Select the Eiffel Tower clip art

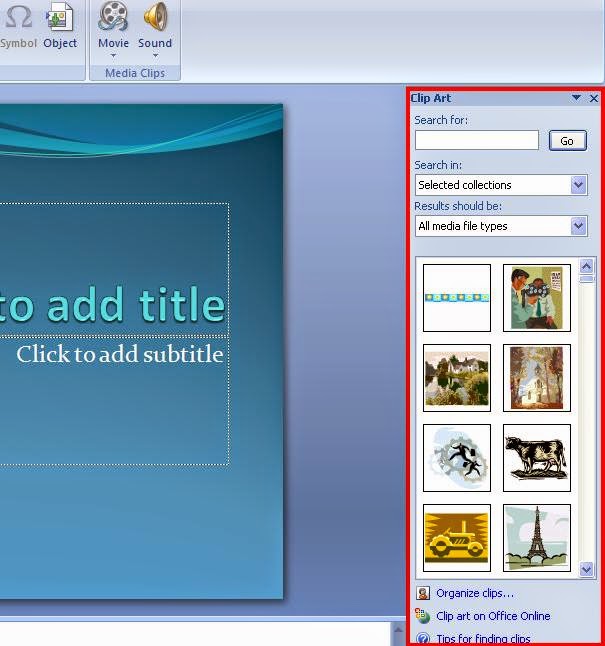coord(537,538)
